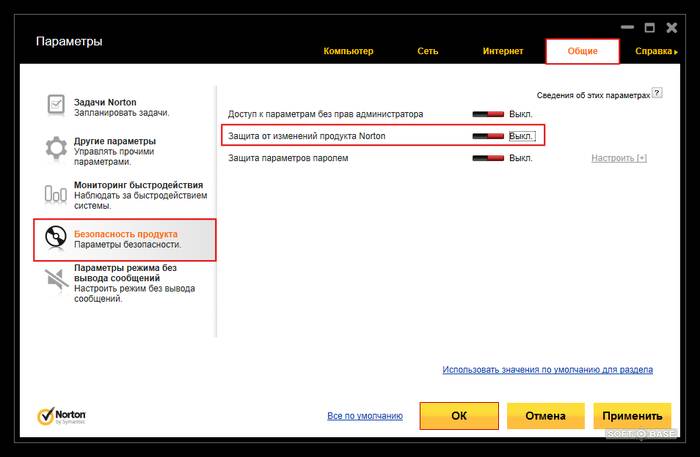Click the Другие параметры gear icon

pyautogui.click(x=56, y=149)
